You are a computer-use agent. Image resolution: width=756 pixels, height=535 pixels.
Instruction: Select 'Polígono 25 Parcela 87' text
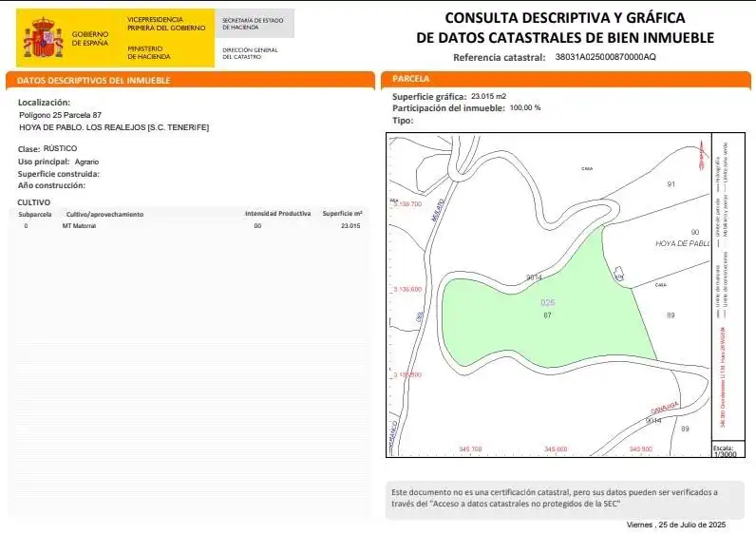tap(60, 115)
